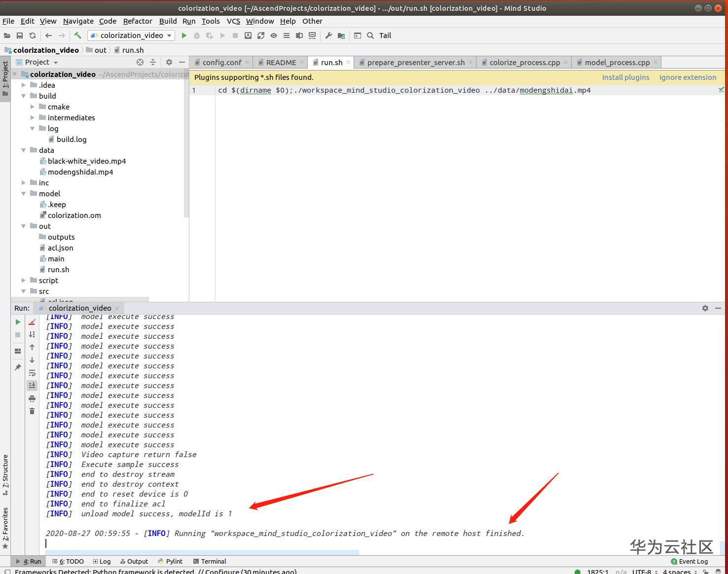
Task: Click the locate target icon in Project panel
Action: click(140, 62)
